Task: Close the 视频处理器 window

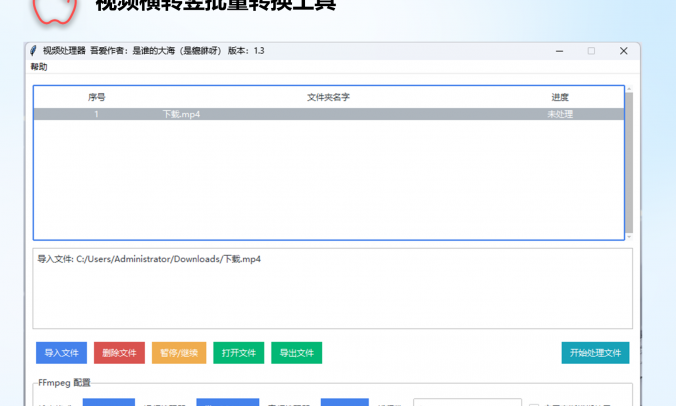Action: [623, 51]
